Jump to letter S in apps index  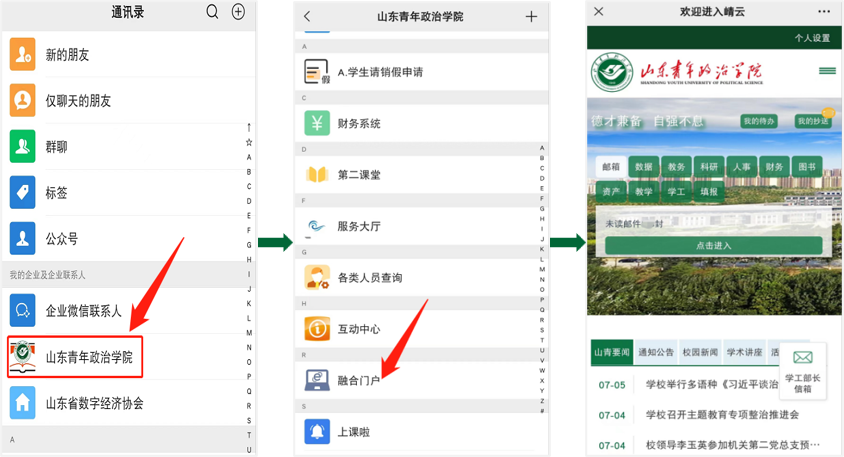tap(542, 330)
